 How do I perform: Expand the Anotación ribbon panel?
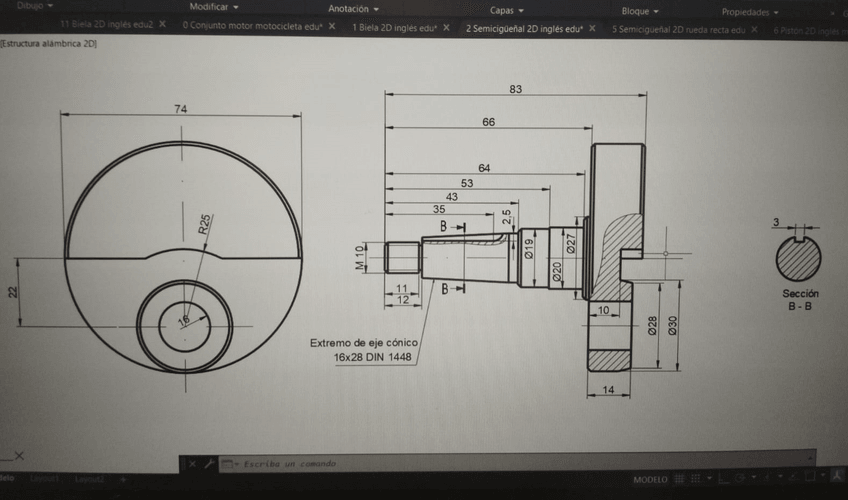(x=354, y=9)
